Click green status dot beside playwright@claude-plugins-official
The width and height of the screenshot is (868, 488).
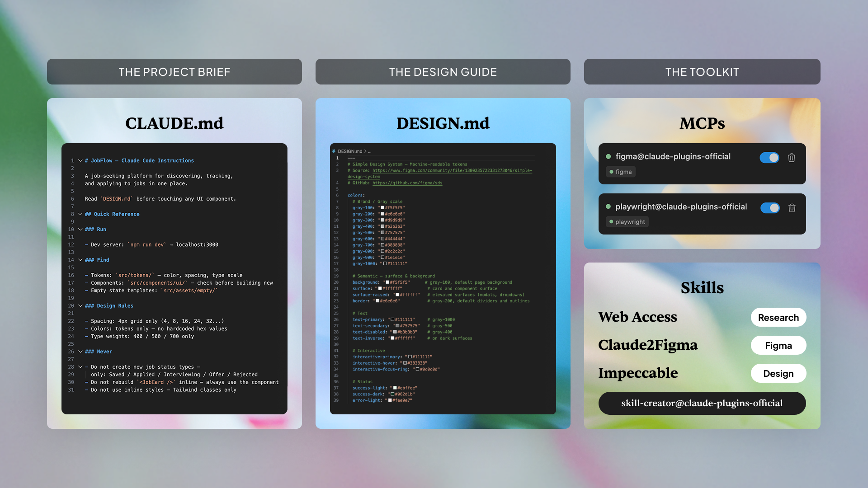(x=609, y=206)
